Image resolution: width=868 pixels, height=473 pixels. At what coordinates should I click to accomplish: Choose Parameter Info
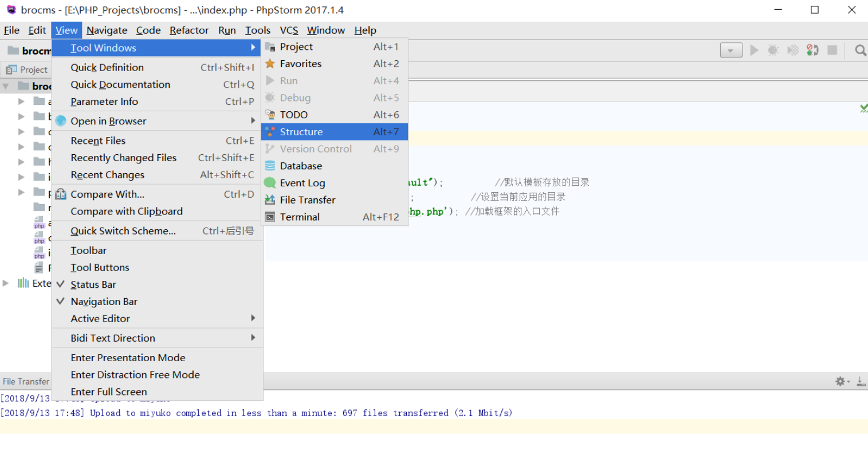158,101
